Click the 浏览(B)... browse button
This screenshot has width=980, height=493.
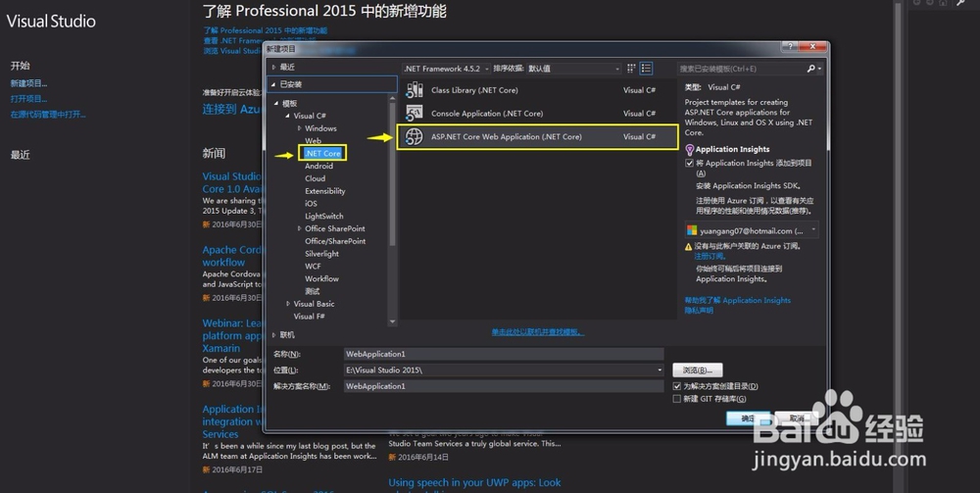click(698, 370)
